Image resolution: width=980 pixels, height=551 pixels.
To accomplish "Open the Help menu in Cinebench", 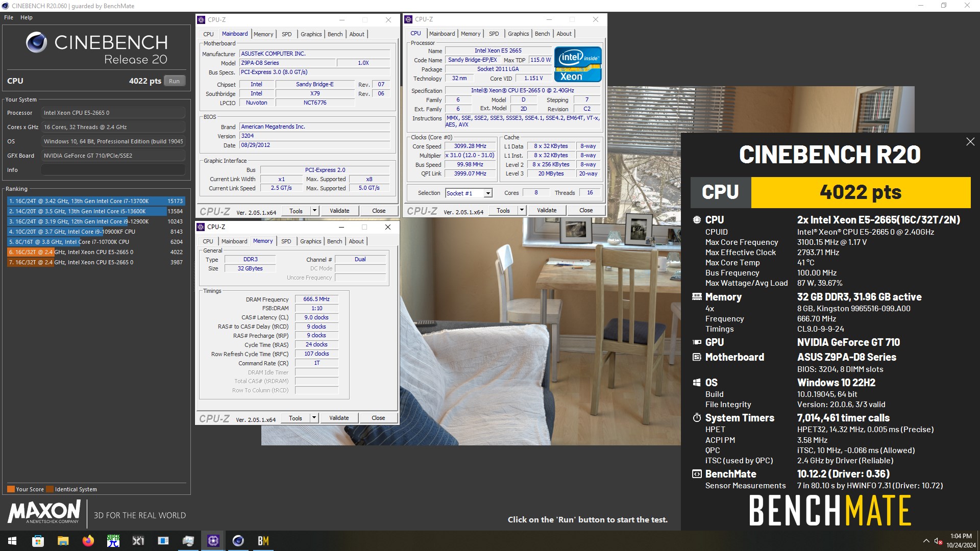I will coord(27,17).
